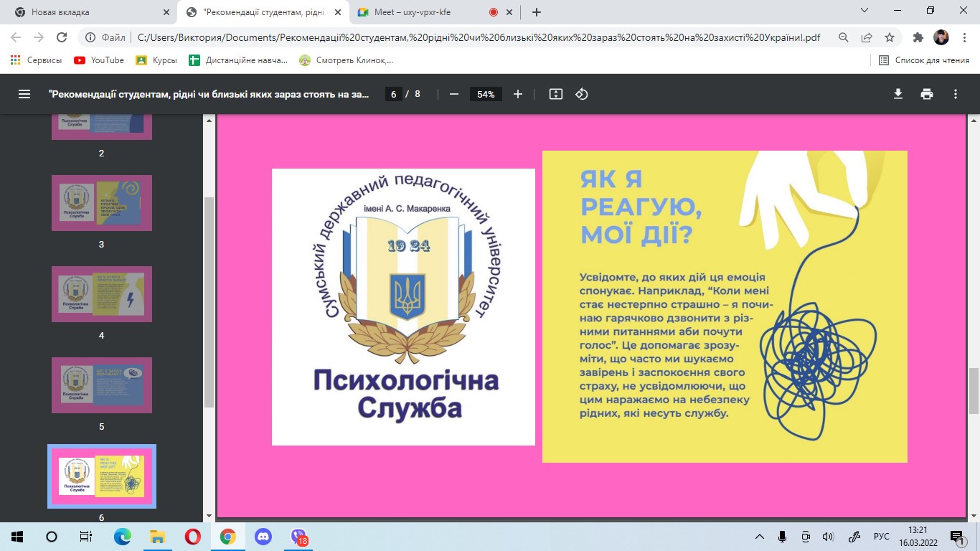
Task: Switch to the Meet – uxy-vpxr-kfe tab
Action: (x=435, y=12)
